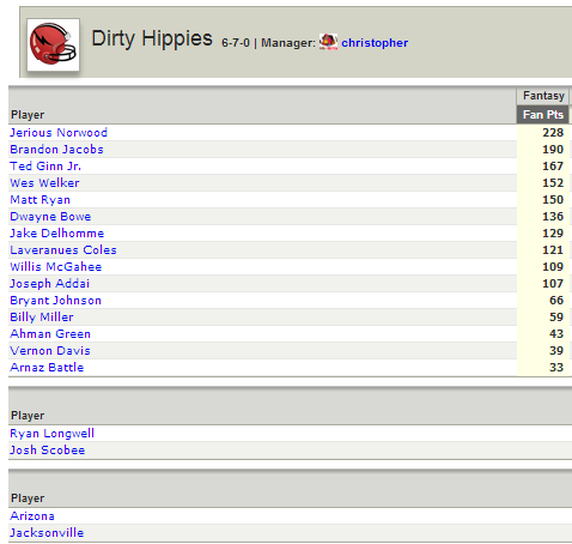The image size is (572, 544).
Task: Open Wes Welker's player link
Action: (x=45, y=183)
